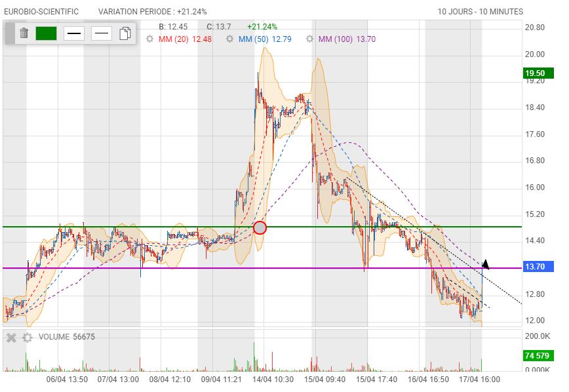The height and width of the screenshot is (392, 569).
Task: Click the 09/04 11:21 date label
Action: (222, 380)
